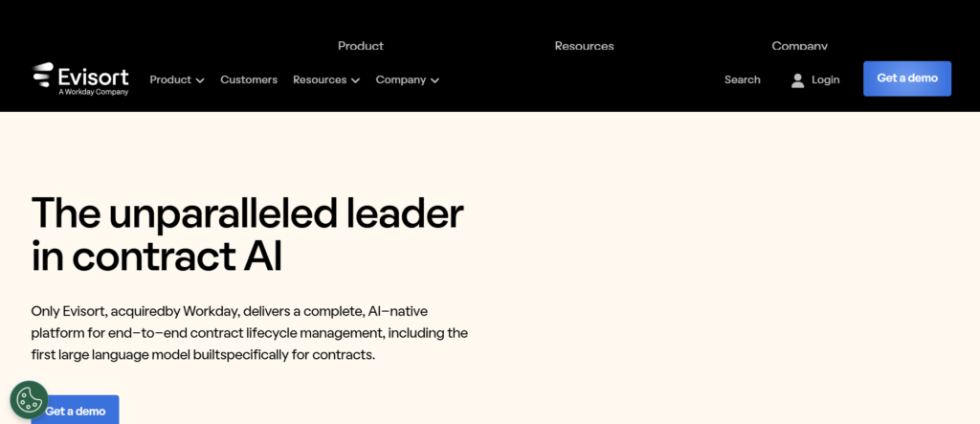
Task: Go to the Customers page
Action: pyautogui.click(x=249, y=79)
